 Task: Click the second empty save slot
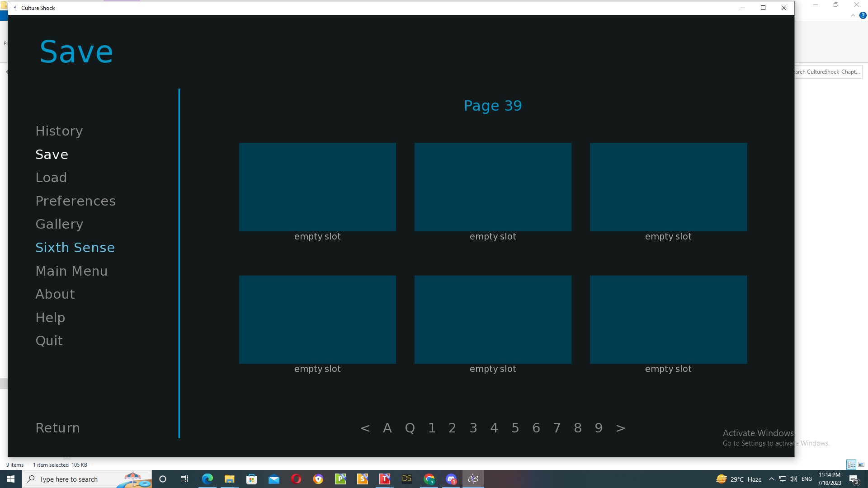point(492,187)
